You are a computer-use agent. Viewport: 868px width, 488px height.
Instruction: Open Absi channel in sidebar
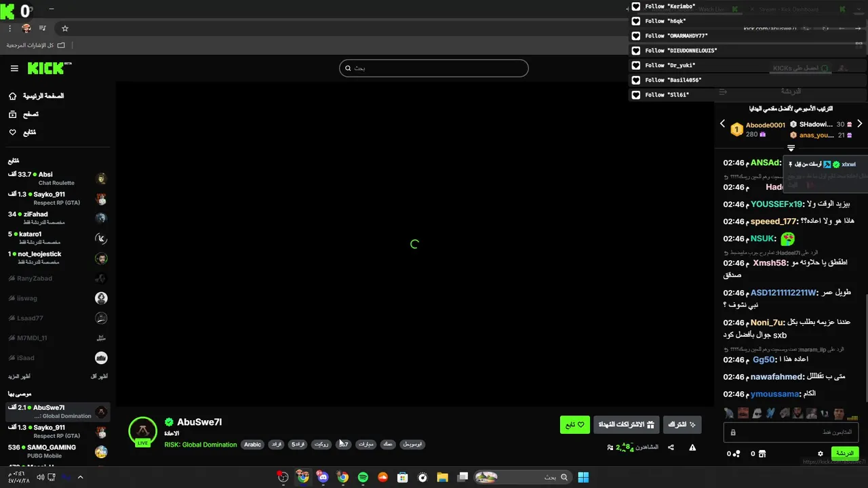pos(58,178)
